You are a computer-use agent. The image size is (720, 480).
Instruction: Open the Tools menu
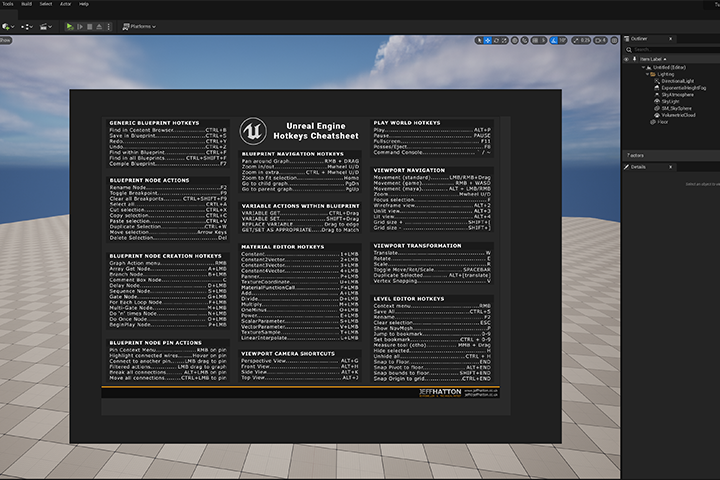tap(8, 4)
